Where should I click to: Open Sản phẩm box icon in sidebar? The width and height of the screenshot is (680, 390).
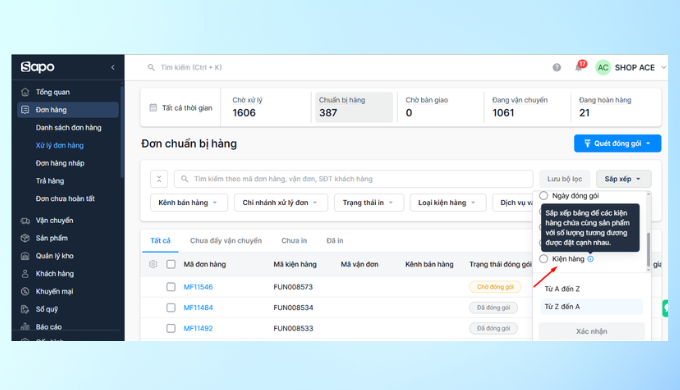coord(25,238)
